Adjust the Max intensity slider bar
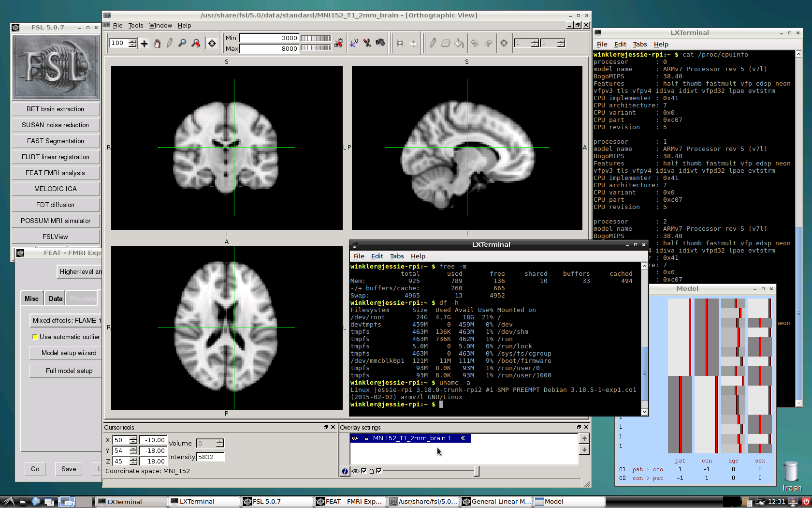812x508 pixels. click(x=316, y=48)
